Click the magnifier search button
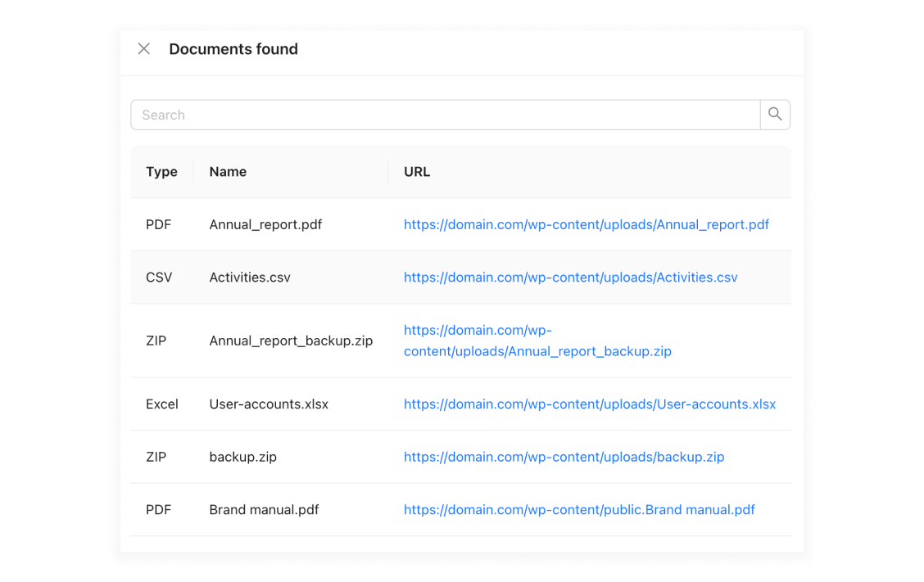 point(775,115)
